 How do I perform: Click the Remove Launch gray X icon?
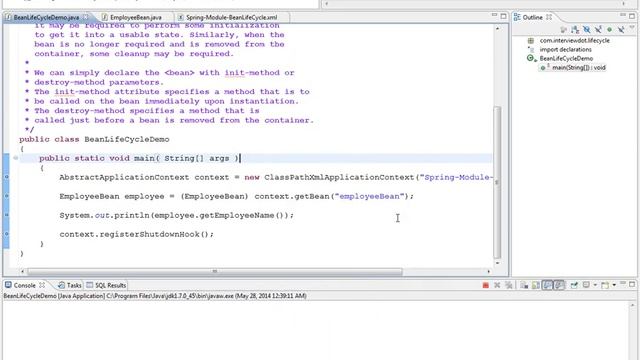(497, 285)
